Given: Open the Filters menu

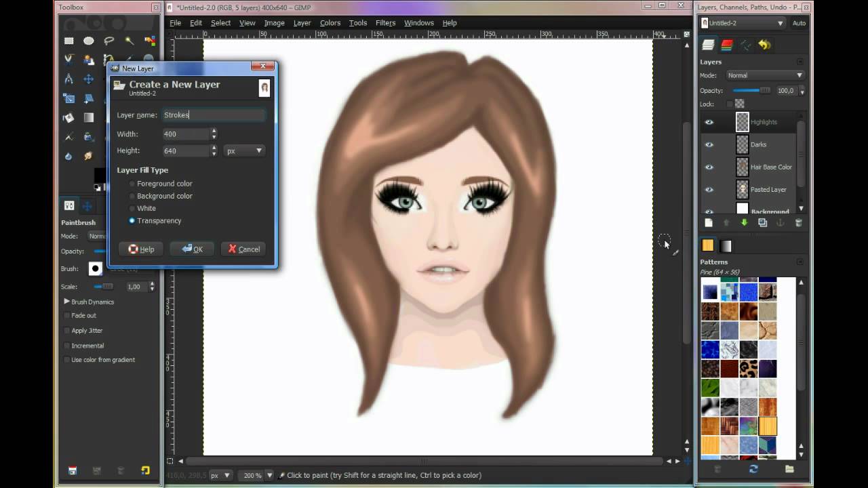Looking at the screenshot, I should [385, 22].
